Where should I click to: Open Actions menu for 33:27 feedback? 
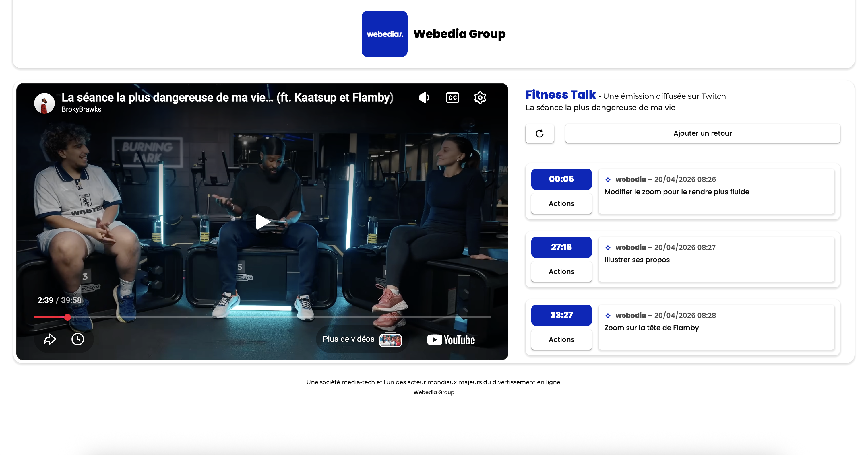tap(561, 339)
